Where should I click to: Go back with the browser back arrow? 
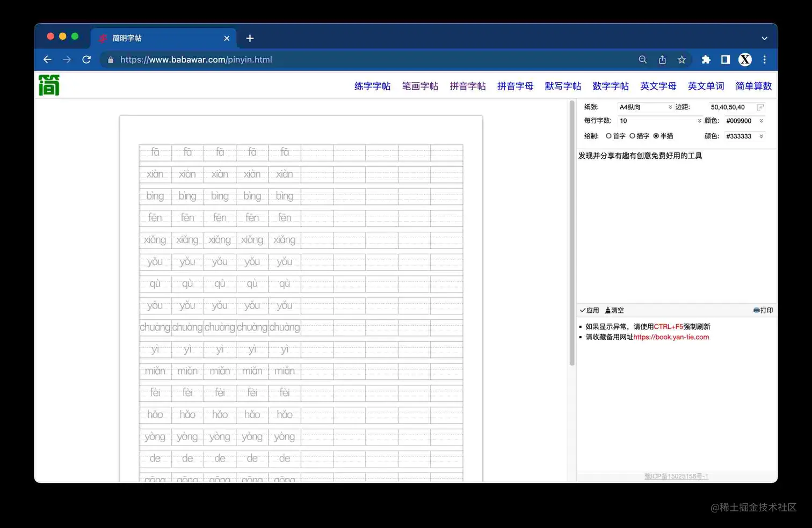47,60
